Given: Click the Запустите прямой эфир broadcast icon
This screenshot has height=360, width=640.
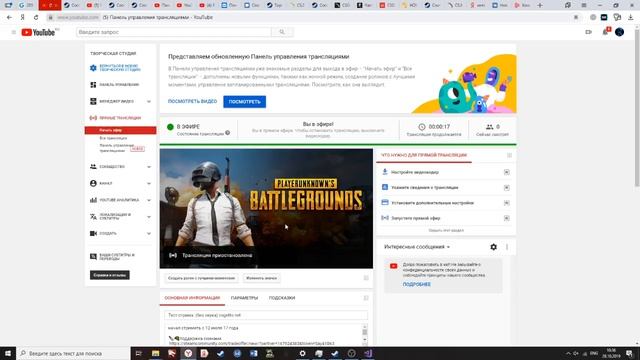Looking at the screenshot, I should pyautogui.click(x=384, y=218).
